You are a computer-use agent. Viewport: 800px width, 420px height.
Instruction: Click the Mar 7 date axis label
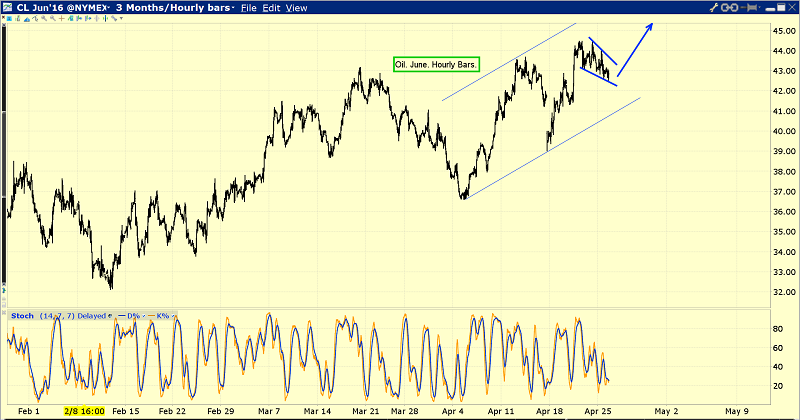(x=269, y=411)
